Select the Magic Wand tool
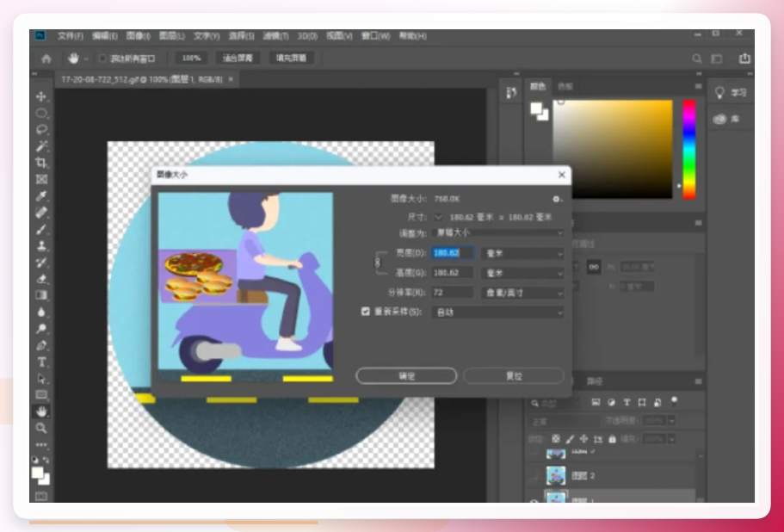Image resolution: width=784 pixels, height=532 pixels. coord(41,146)
